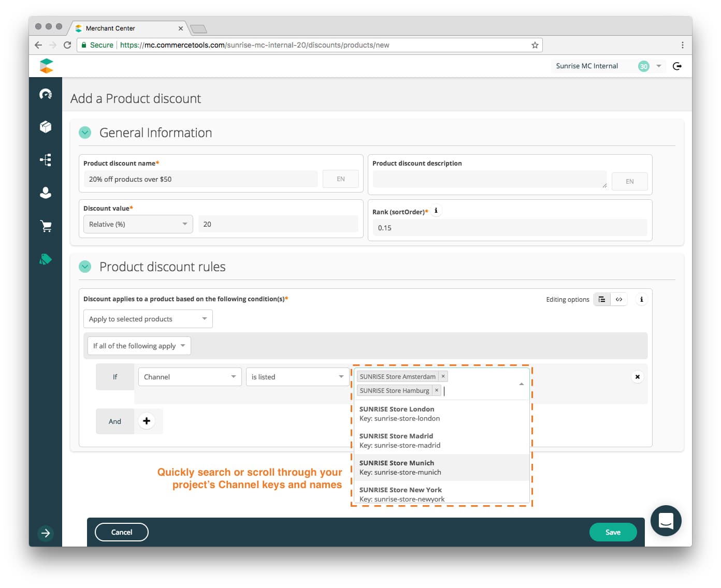Open the Discounts section via the tags icon

tap(46, 259)
